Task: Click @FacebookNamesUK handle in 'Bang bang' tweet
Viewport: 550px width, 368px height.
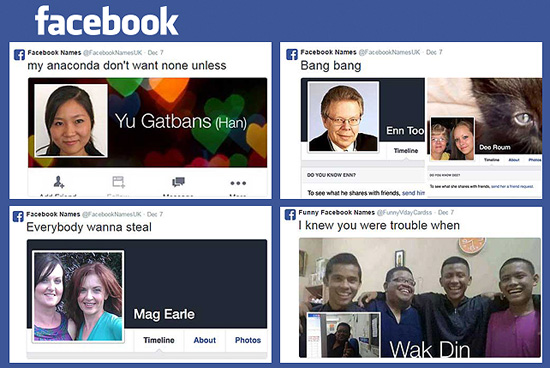Action: [389, 52]
